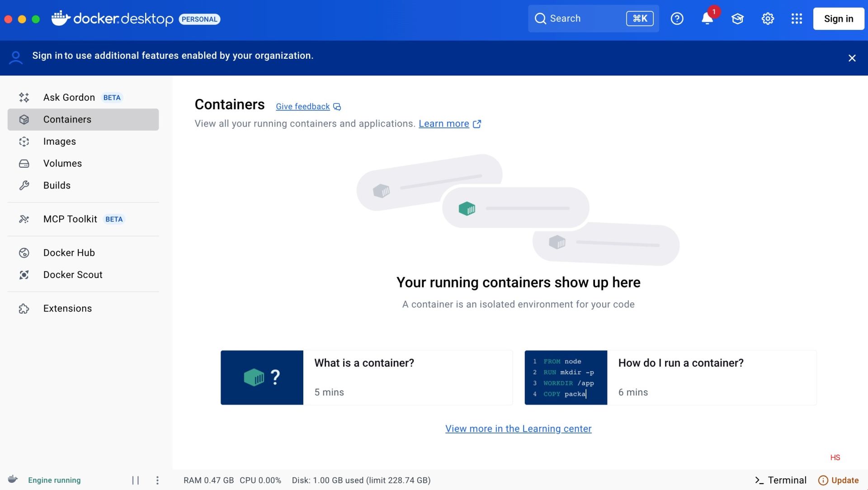The image size is (868, 490).
Task: Pause the Docker engine
Action: pyautogui.click(x=135, y=480)
